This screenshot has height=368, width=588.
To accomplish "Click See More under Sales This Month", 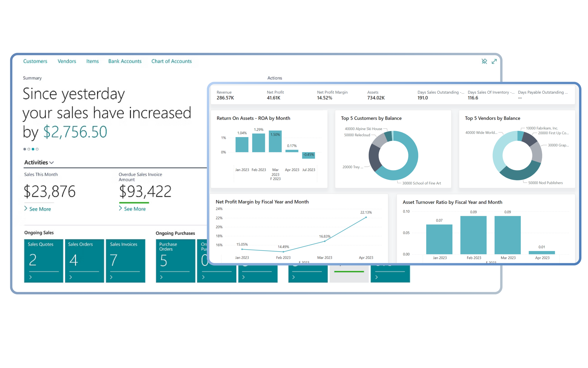I will click(x=40, y=209).
